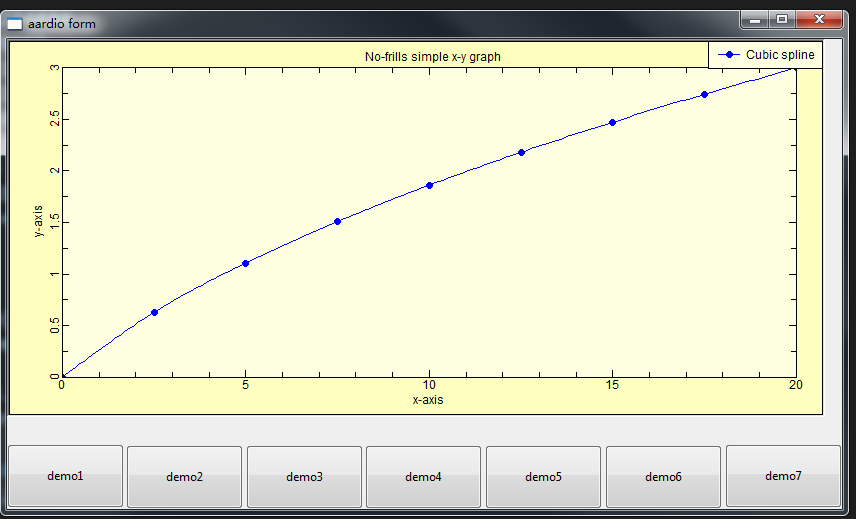Click the y-axis tick label 1.5
856x519 pixels.
pyautogui.click(x=55, y=222)
